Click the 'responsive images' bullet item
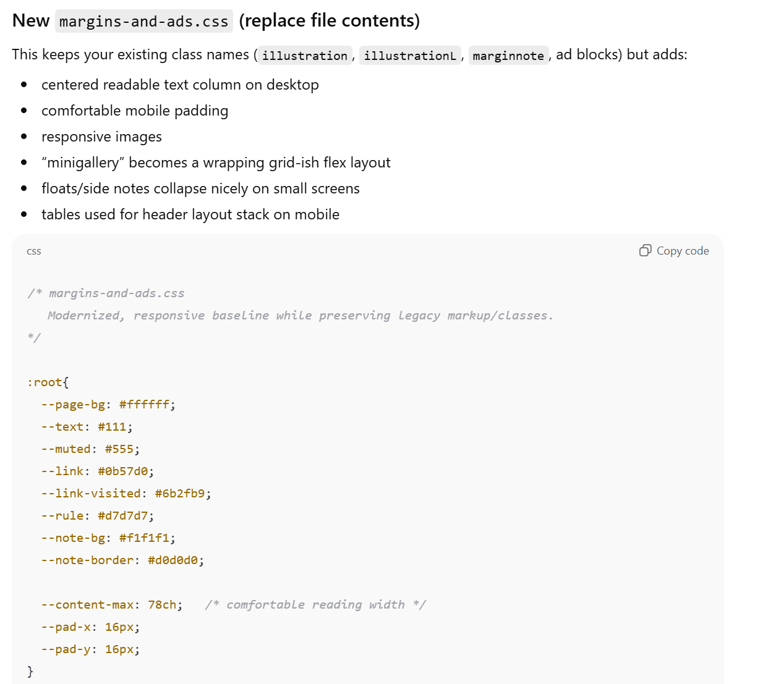Screen dimensions: 784x684 point(101,137)
